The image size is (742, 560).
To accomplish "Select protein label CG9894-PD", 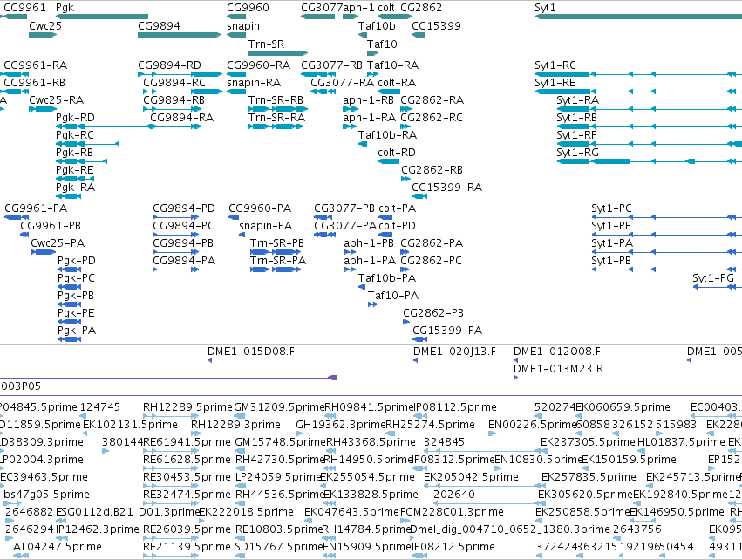I will 184,208.
